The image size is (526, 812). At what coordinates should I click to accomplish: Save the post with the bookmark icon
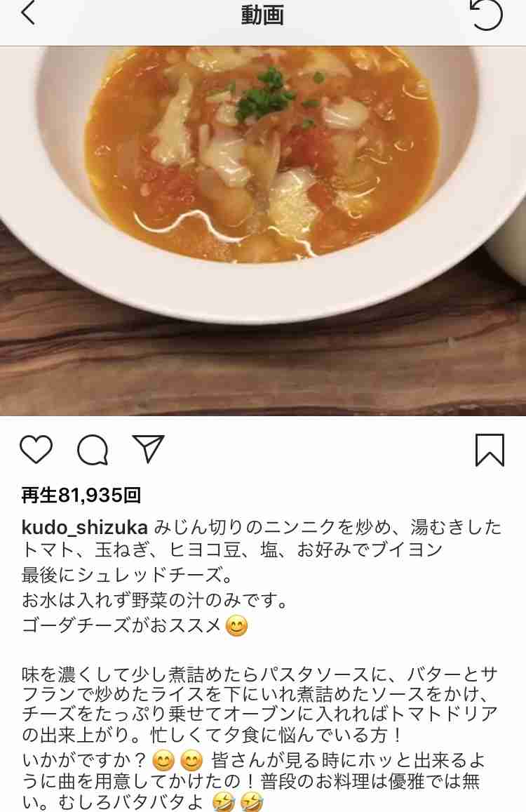tap(490, 450)
